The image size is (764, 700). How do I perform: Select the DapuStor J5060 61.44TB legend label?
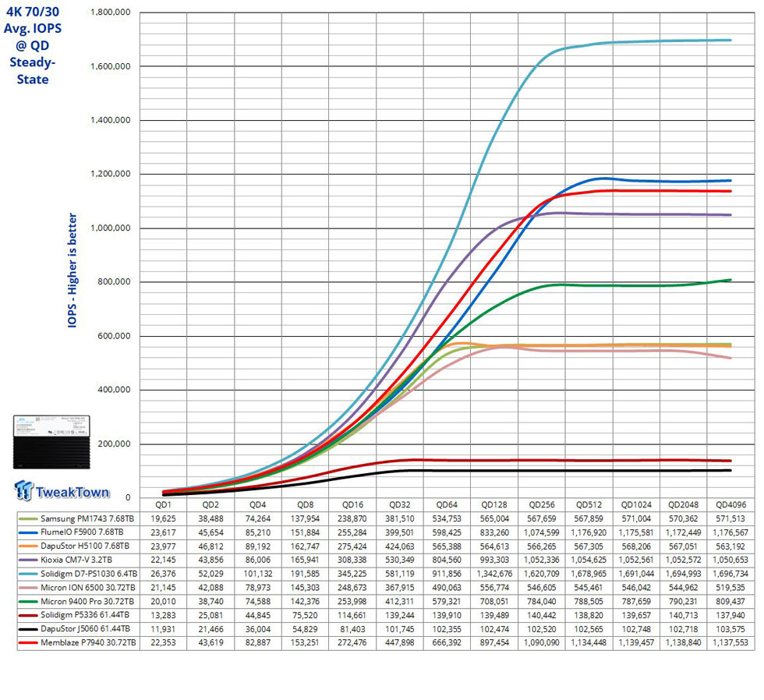coord(85,629)
